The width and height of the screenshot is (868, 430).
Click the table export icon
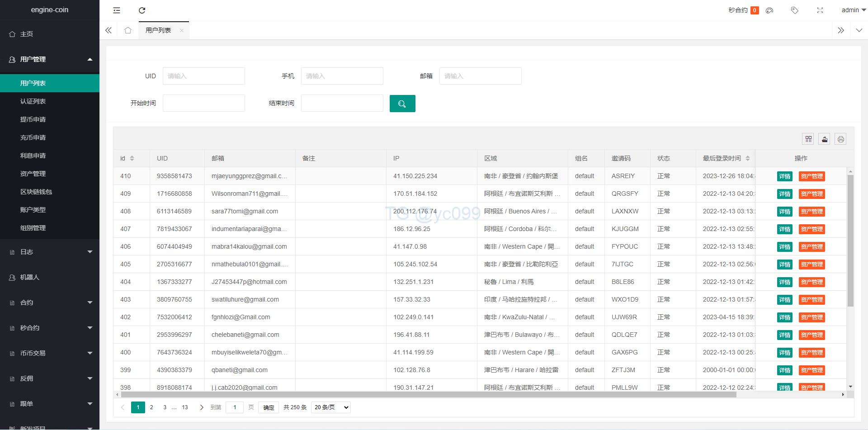(x=825, y=139)
